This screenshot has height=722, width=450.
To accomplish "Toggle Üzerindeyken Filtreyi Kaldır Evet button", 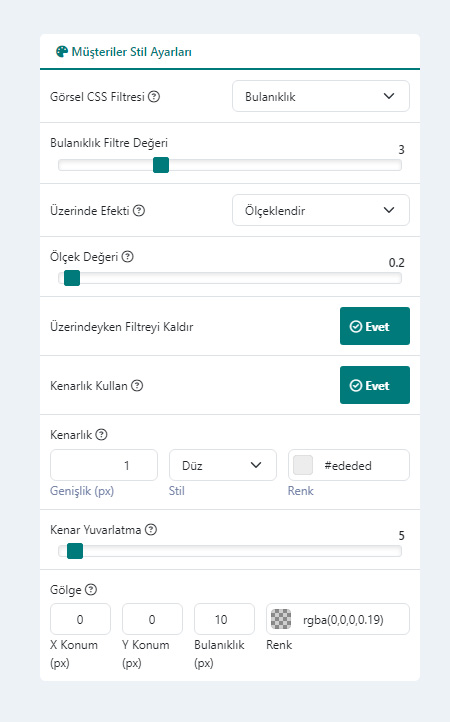I will click(x=375, y=326).
